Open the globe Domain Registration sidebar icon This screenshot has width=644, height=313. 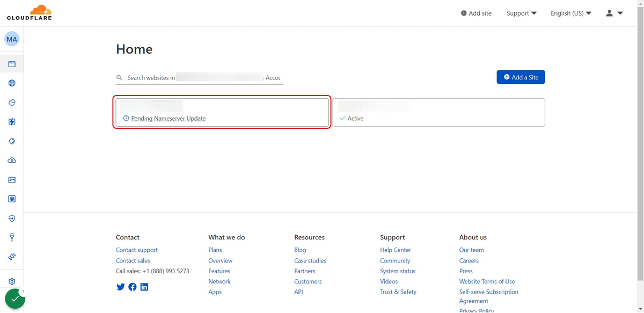[x=12, y=83]
